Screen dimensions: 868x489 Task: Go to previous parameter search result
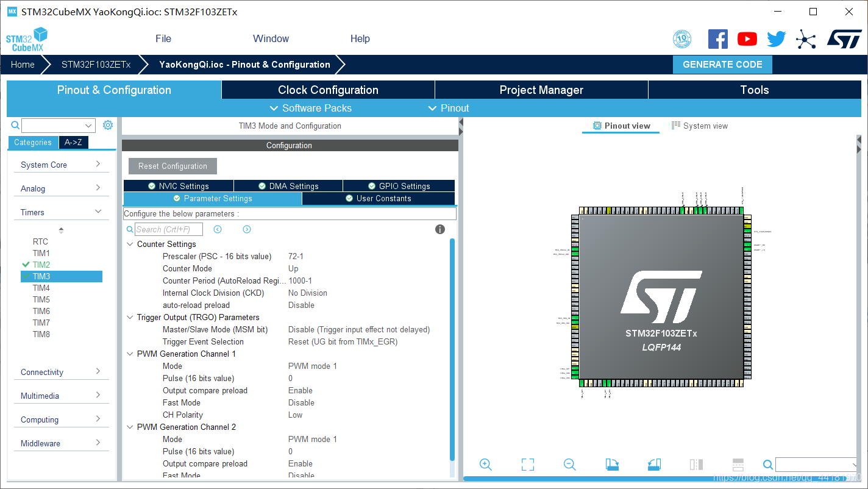[218, 229]
